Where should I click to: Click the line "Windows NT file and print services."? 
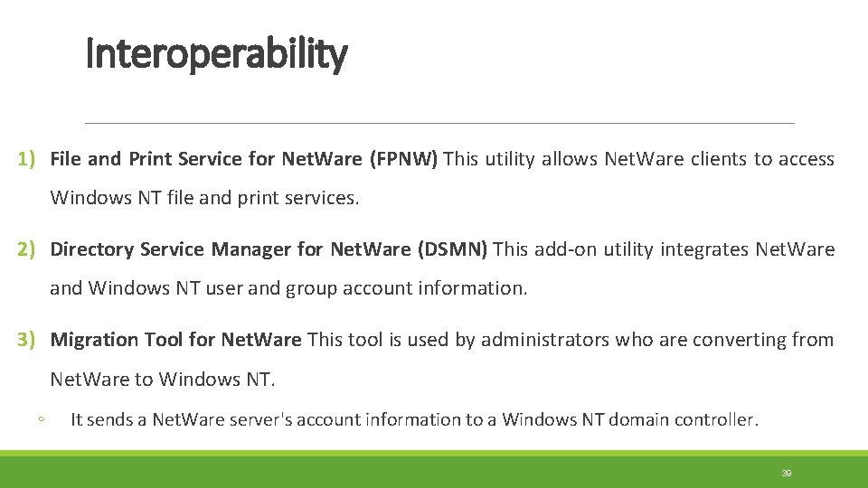(x=205, y=199)
